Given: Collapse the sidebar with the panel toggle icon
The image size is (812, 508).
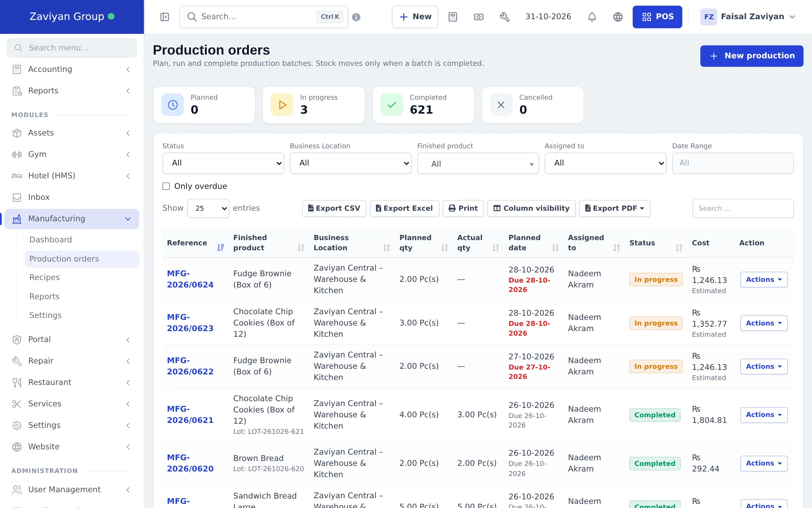Looking at the screenshot, I should 165,17.
